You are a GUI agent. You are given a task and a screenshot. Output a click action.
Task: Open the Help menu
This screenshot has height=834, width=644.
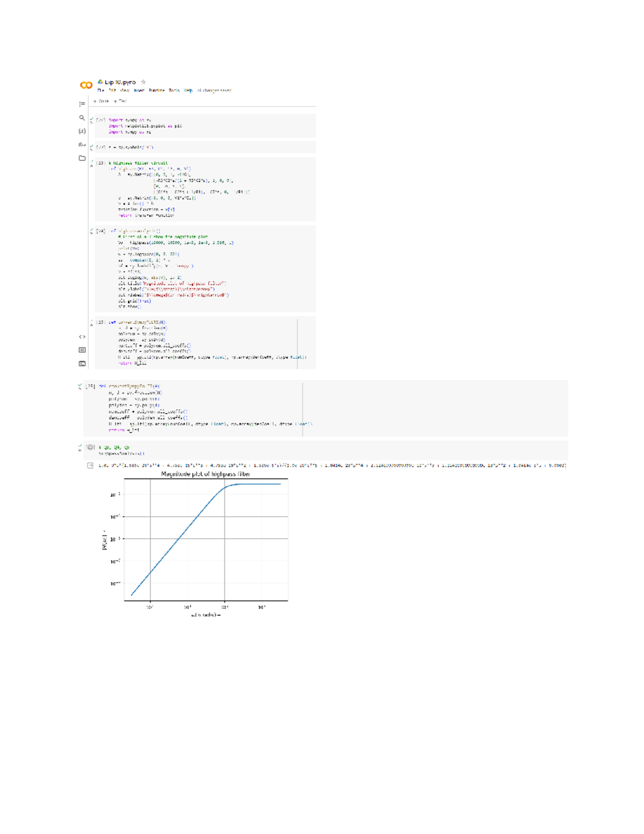(188, 90)
